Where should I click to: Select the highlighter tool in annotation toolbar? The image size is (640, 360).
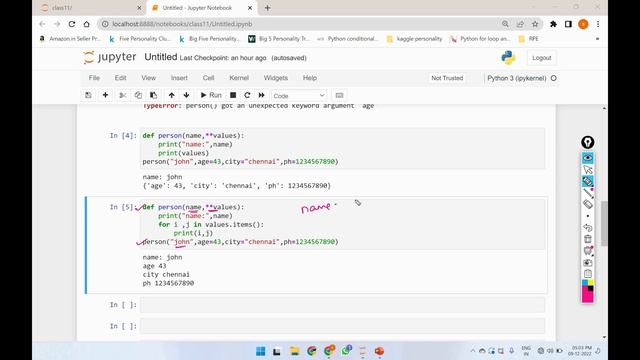pyautogui.click(x=588, y=181)
